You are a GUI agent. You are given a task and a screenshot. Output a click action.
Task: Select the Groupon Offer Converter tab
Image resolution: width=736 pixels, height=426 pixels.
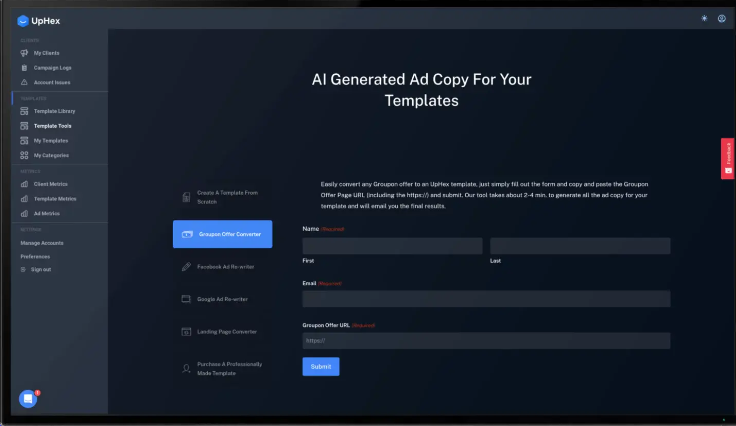(x=222, y=234)
